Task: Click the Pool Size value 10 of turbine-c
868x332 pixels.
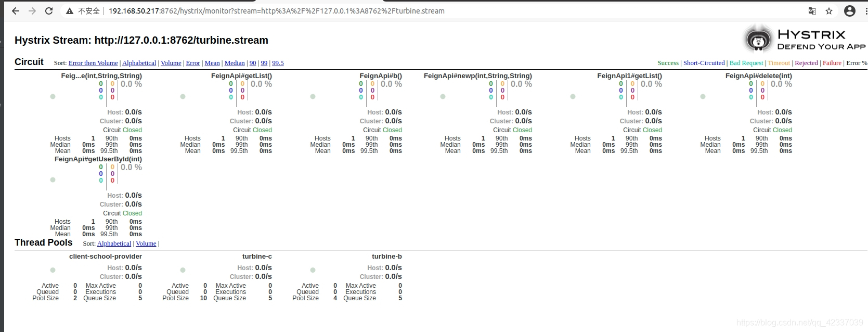Action: click(x=203, y=298)
